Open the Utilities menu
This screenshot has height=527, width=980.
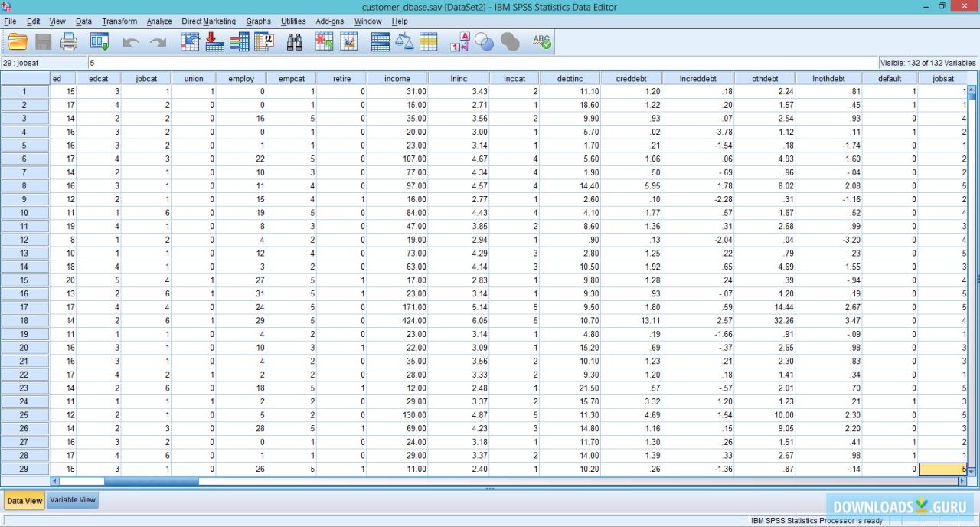click(293, 21)
